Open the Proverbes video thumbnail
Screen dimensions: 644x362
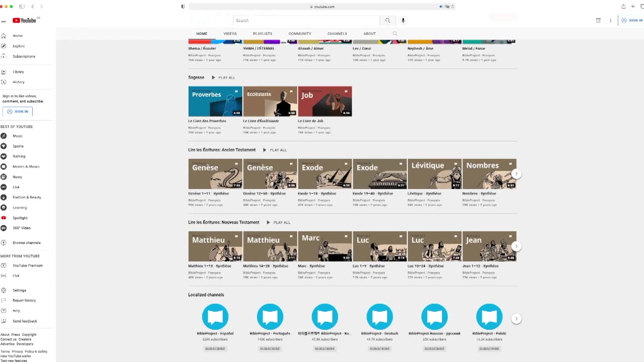[x=215, y=102]
